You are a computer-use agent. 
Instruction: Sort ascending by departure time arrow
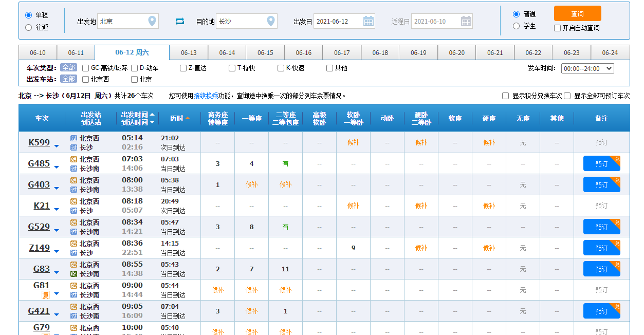pyautogui.click(x=152, y=115)
